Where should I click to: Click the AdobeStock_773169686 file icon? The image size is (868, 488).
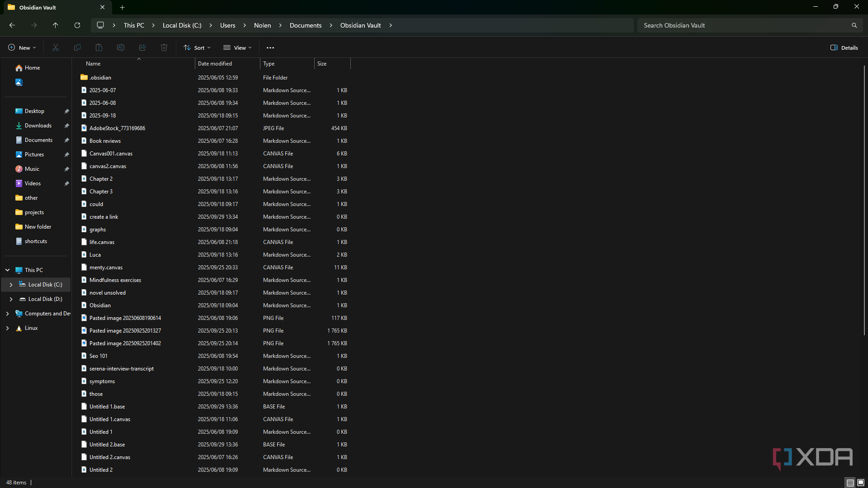pos(84,128)
